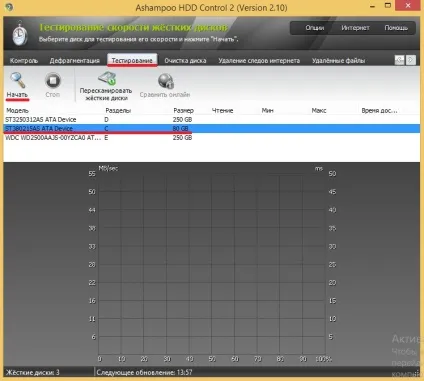Close the Ashampoo HDD Control window
Image resolution: width=424 pixels, height=381 pixels.
pos(408,6)
